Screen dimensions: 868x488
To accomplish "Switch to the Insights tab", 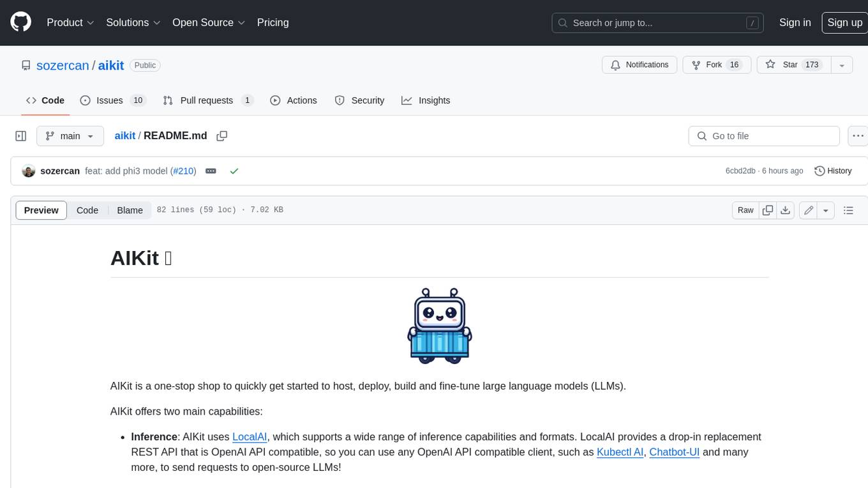I will tap(426, 100).
